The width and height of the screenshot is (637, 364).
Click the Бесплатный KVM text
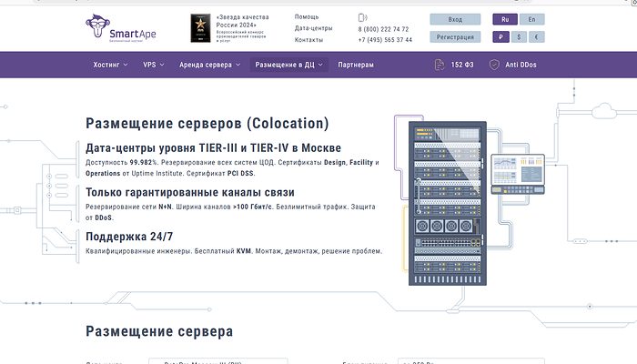pos(223,251)
